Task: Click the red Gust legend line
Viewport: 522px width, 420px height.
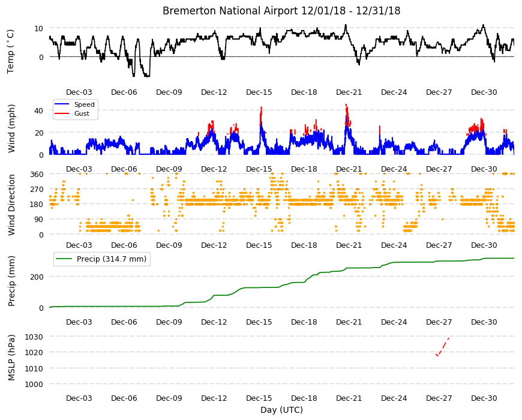Action: coord(62,113)
